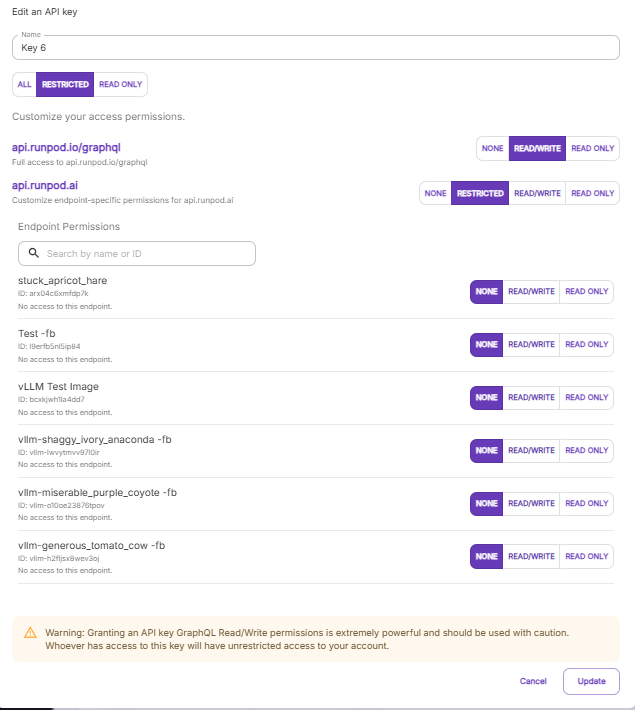Cancel editing the API key
The image size is (635, 710).
(533, 681)
